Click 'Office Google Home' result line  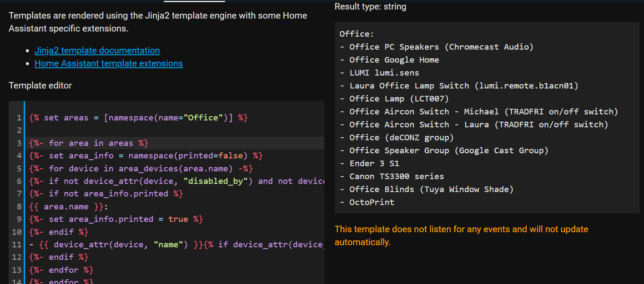[389, 60]
